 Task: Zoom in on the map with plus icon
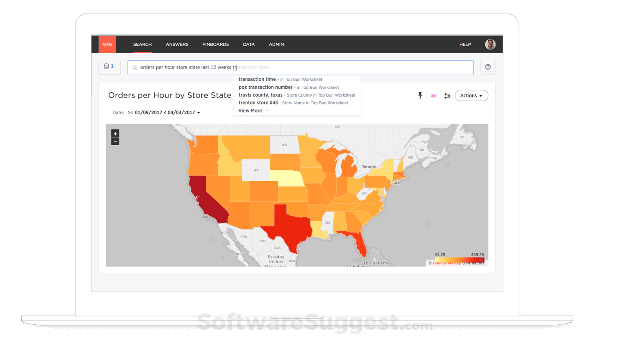(115, 133)
